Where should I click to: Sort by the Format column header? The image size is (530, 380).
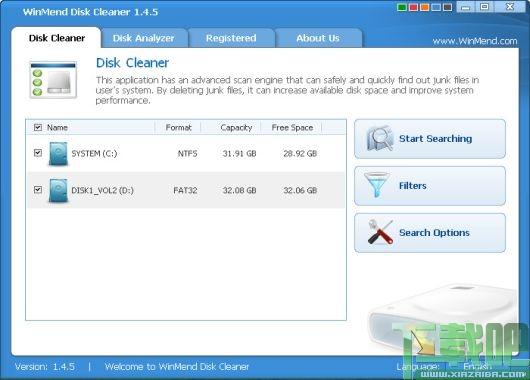[178, 127]
